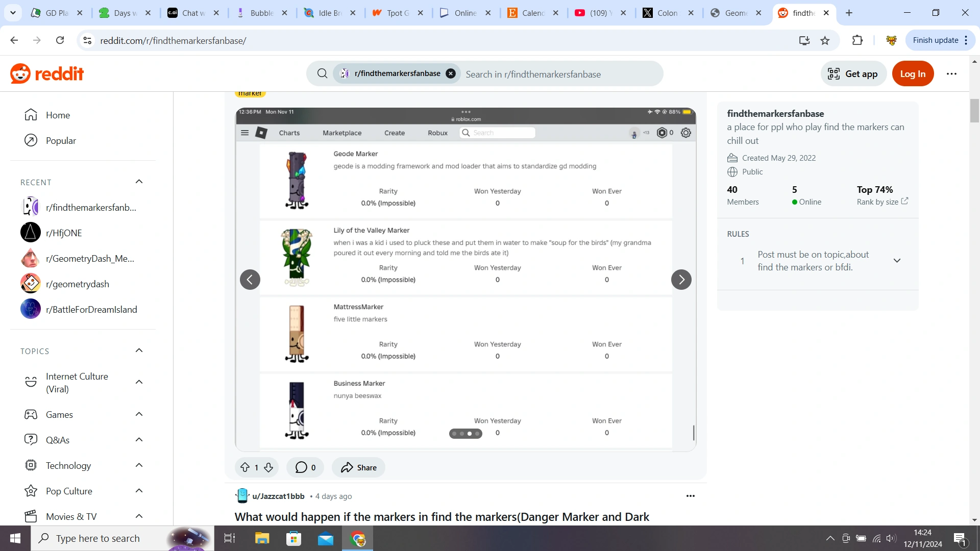Screen dimensions: 980x551
Task: Remove r/findthemarkersfanbase search filter
Action: tap(451, 73)
